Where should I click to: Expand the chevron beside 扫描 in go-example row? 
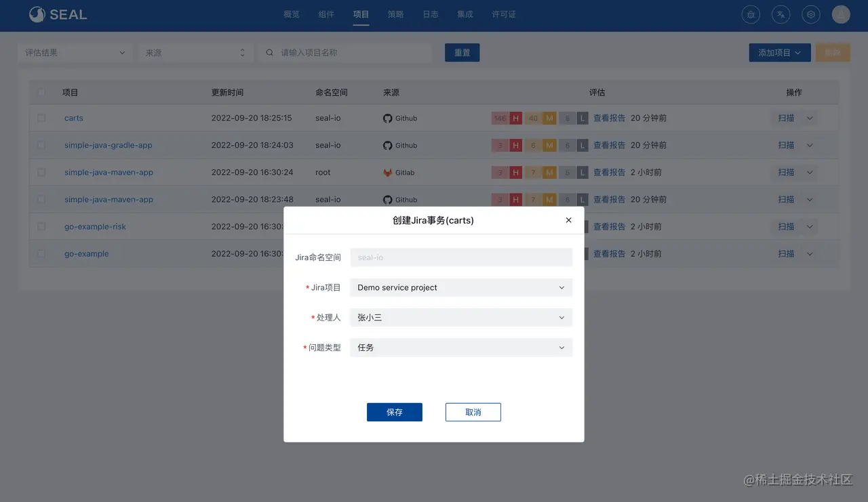coord(810,253)
